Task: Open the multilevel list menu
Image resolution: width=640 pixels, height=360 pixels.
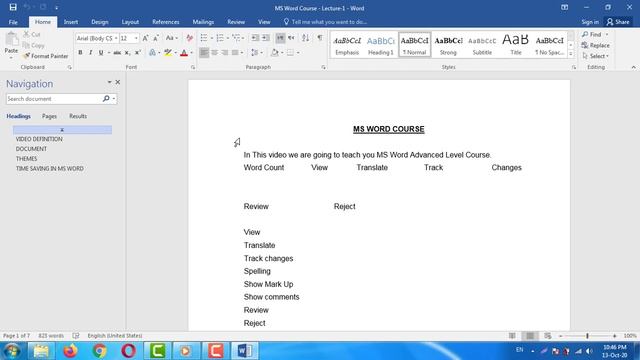Action: [x=238, y=38]
